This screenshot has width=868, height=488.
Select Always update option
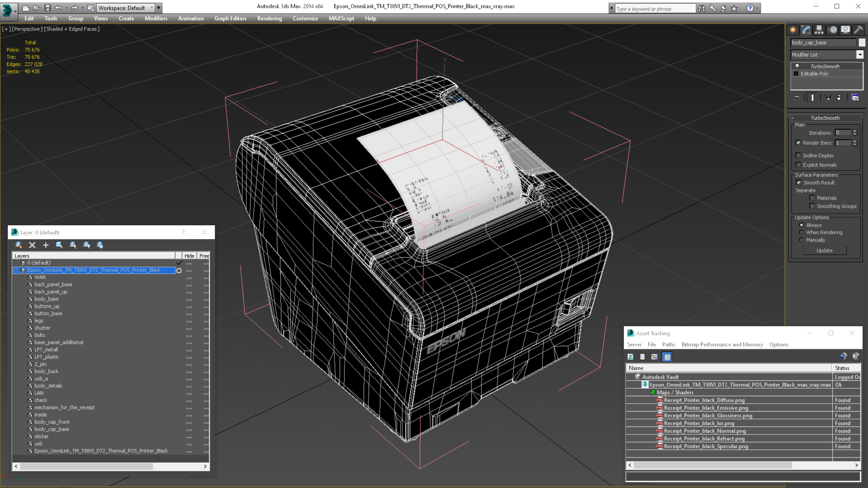802,225
